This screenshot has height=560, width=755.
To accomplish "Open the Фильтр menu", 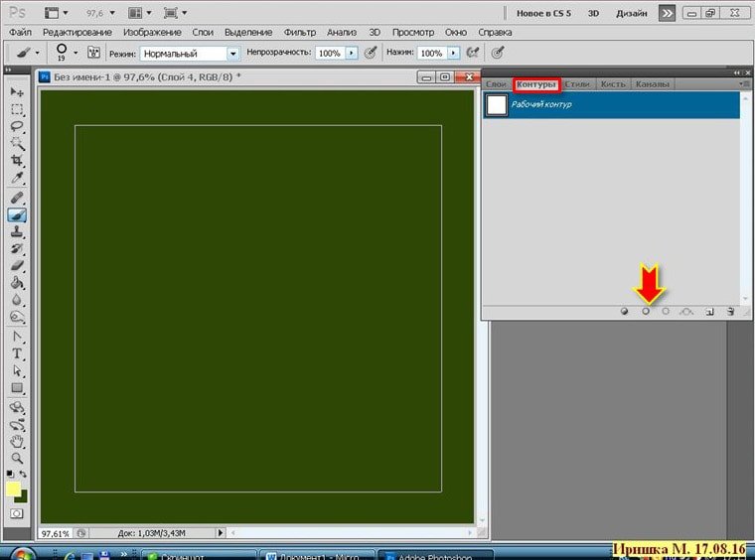I will click(x=299, y=32).
